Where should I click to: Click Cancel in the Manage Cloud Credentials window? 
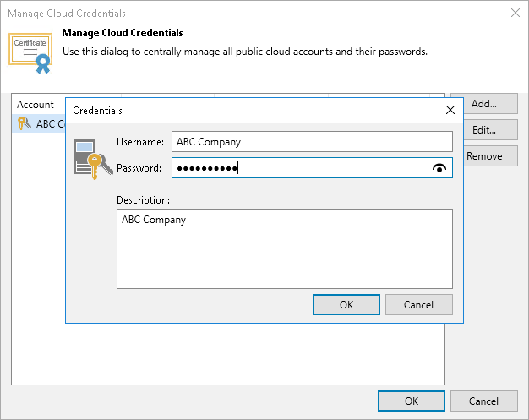[x=484, y=401]
